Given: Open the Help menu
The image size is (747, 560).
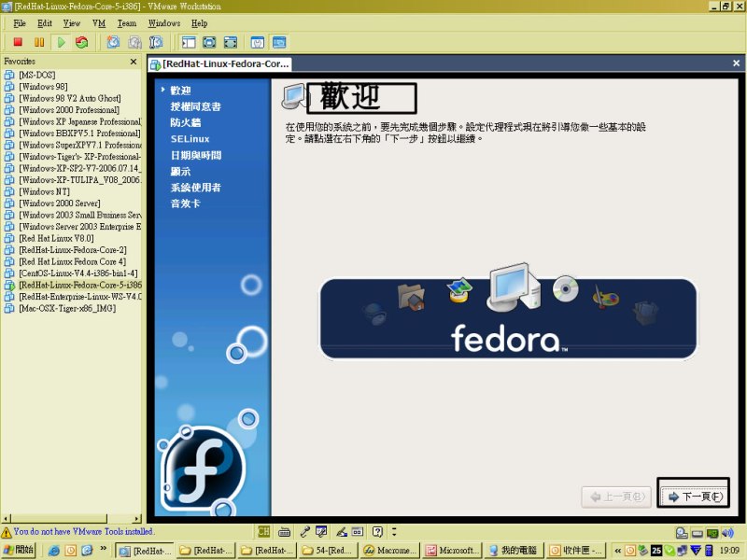Looking at the screenshot, I should coord(199,23).
